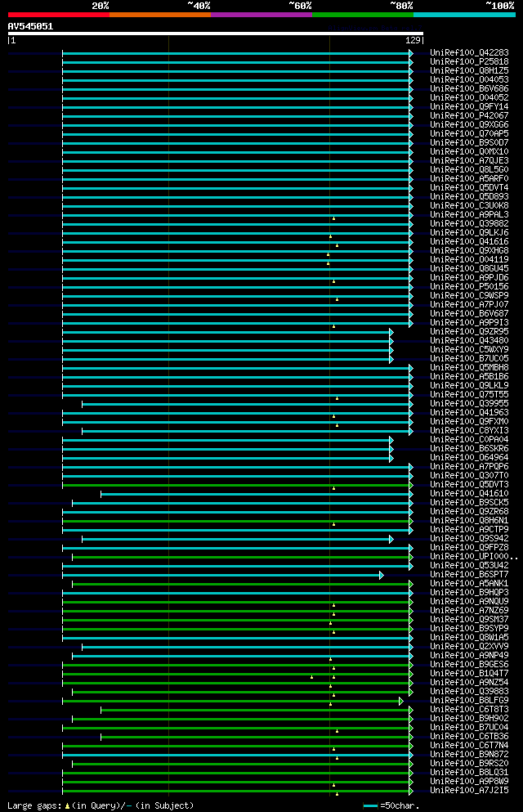
Task: Click the green alignment bar beside UniRef100_B9GES6
Action: tap(238, 666)
